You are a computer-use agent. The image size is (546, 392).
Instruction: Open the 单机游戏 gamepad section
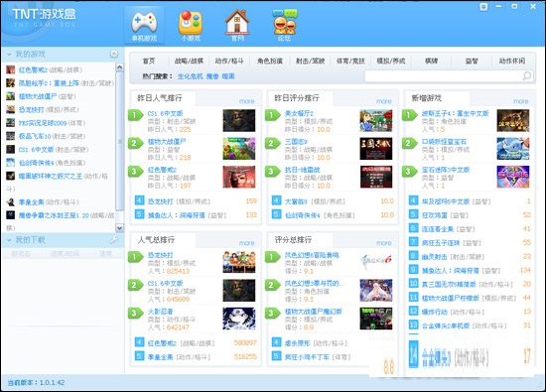pos(144,26)
